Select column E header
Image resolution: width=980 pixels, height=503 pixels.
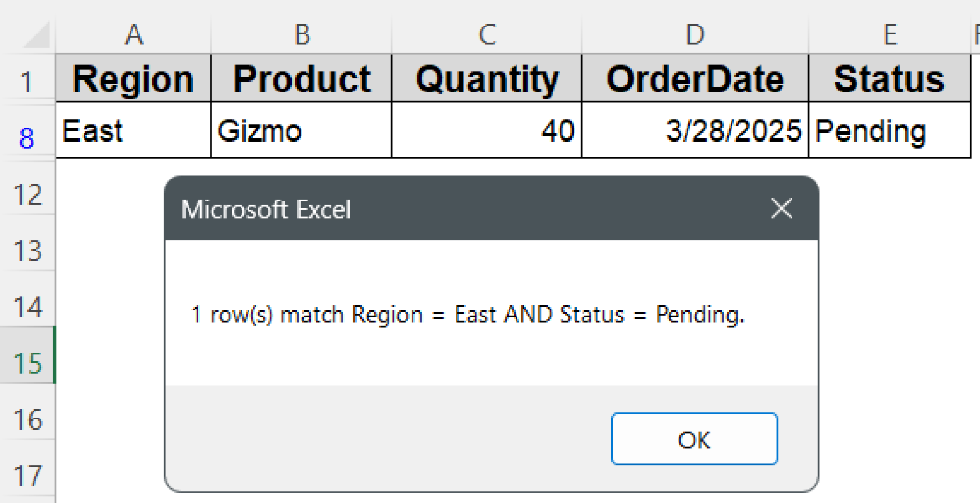pyautogui.click(x=889, y=35)
